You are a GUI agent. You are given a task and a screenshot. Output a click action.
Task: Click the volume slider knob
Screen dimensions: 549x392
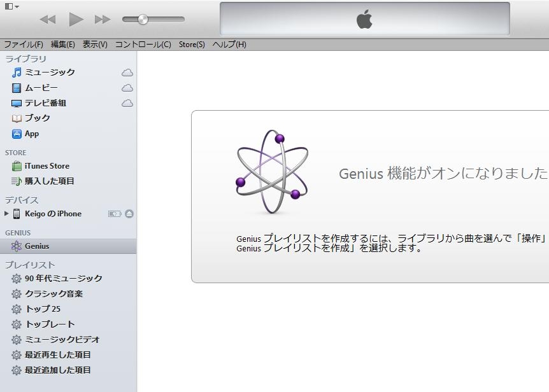[x=143, y=19]
